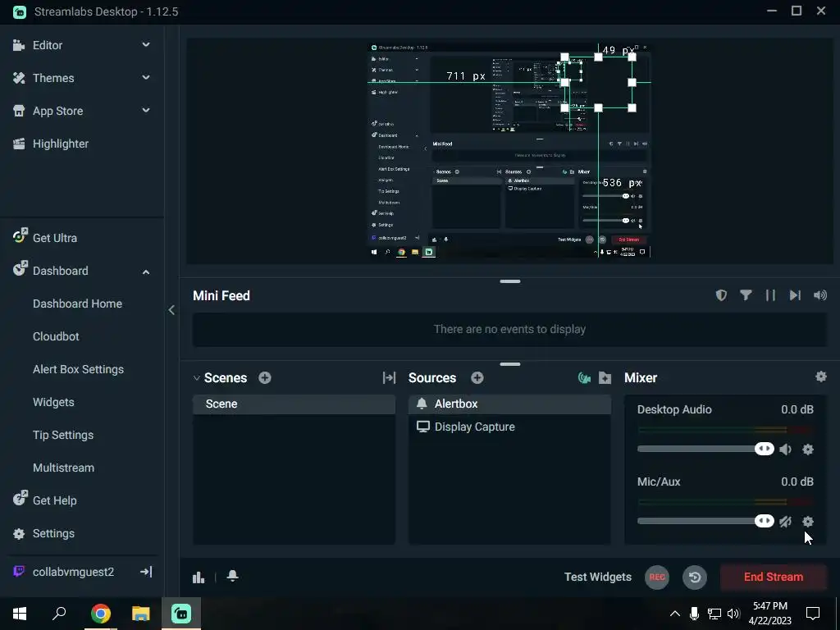840x630 pixels.
Task: Click the resize handle above Mini Feed
Action: click(510, 281)
